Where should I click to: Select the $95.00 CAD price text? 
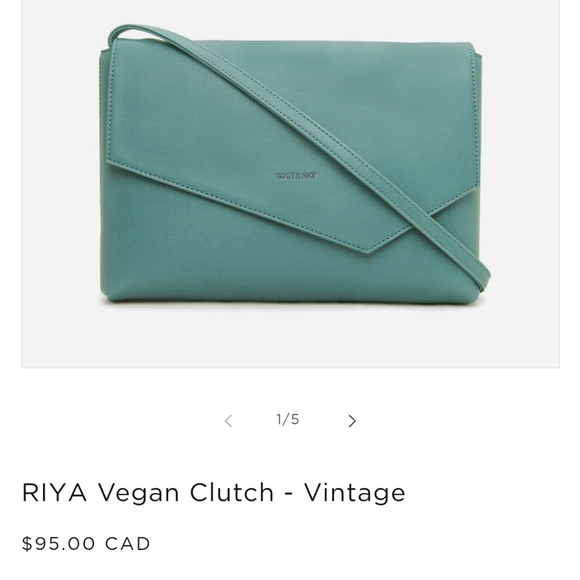pos(86,544)
